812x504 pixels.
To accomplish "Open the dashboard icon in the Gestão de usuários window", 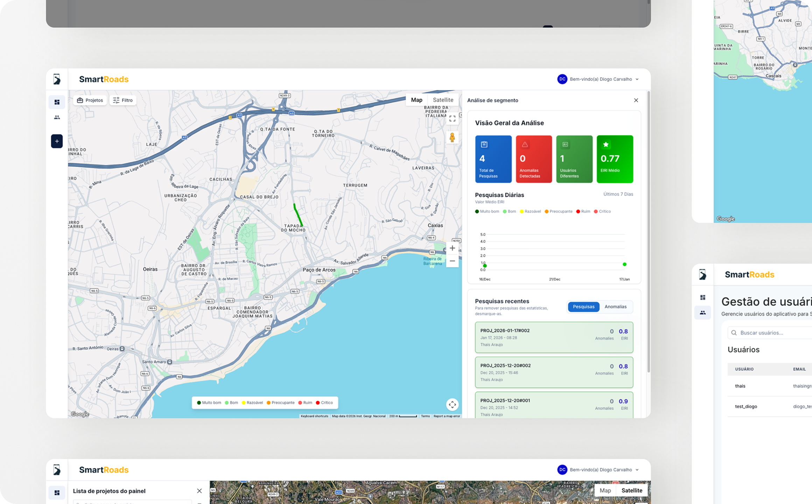I will point(702,297).
